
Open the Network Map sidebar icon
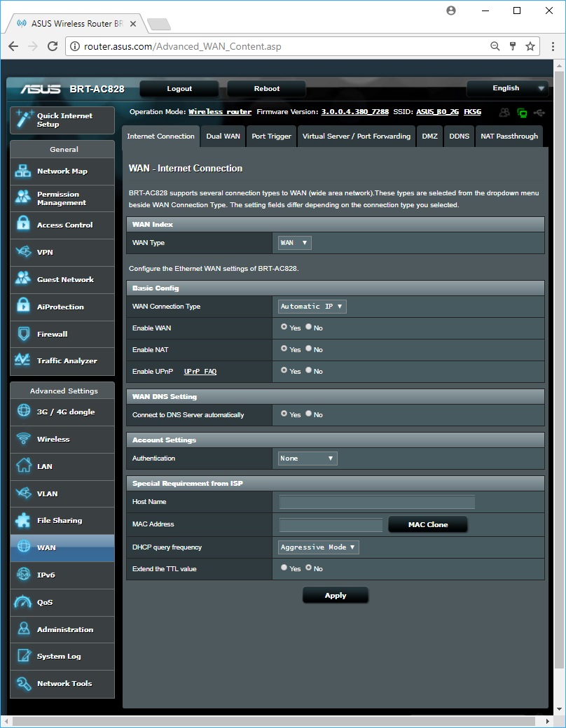point(23,171)
